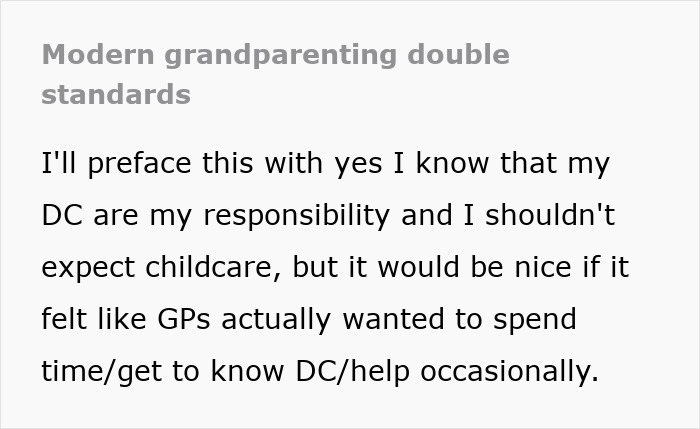
Task: Click the word 'occasionally.' ending the post
Action: (509, 372)
